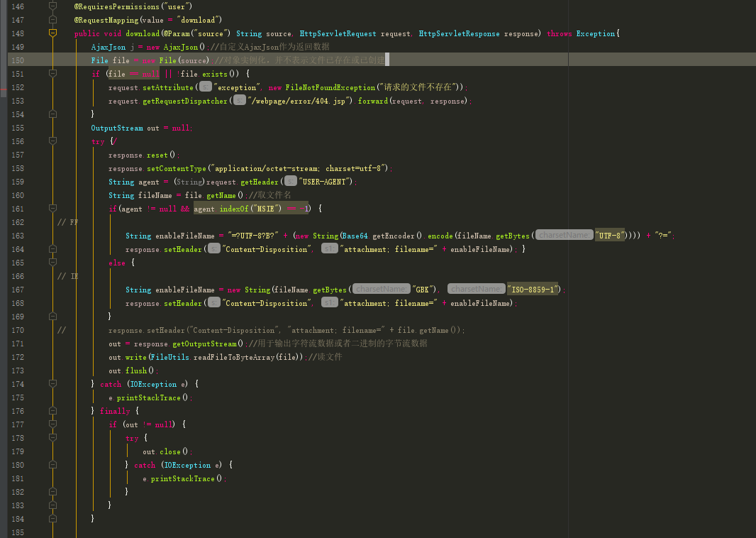Click line number 150 in the gutter
756x538 pixels.
click(18, 60)
